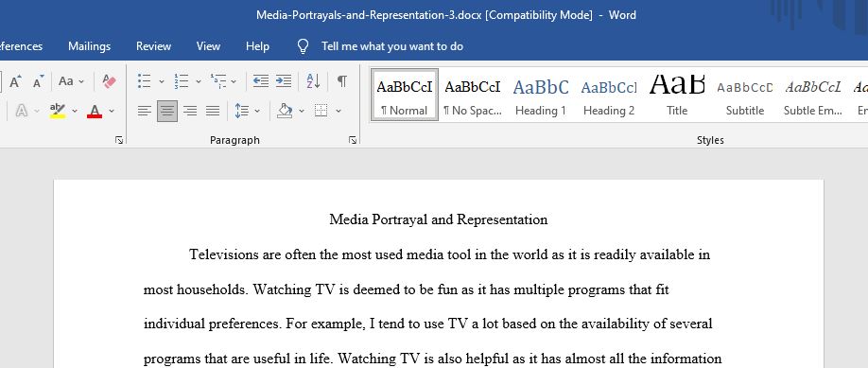
Task: Insert a multilevel list
Action: [x=218, y=81]
